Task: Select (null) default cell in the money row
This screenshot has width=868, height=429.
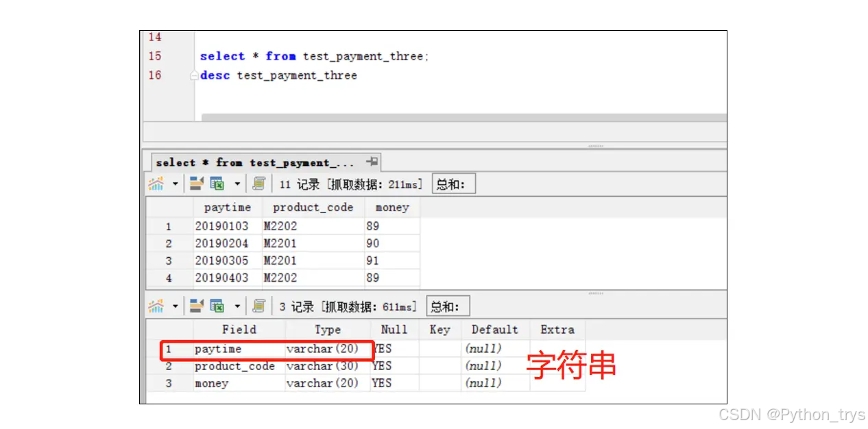Action: tap(495, 383)
